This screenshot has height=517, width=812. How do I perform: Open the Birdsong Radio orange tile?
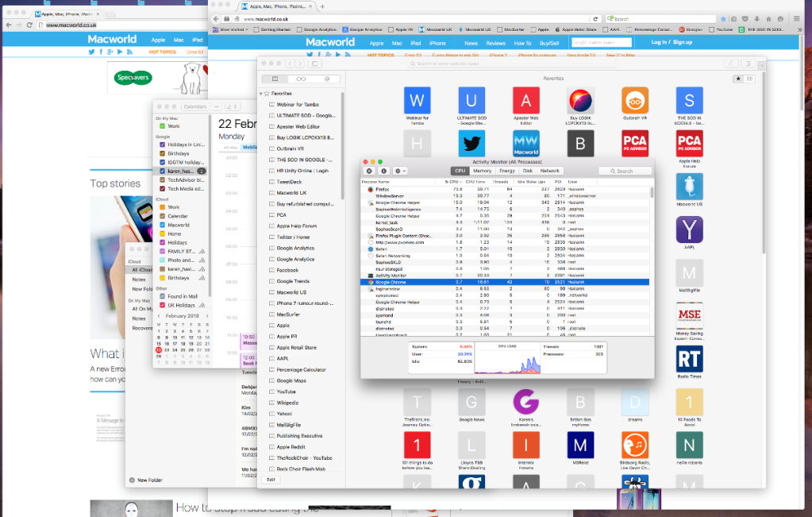coord(635,445)
